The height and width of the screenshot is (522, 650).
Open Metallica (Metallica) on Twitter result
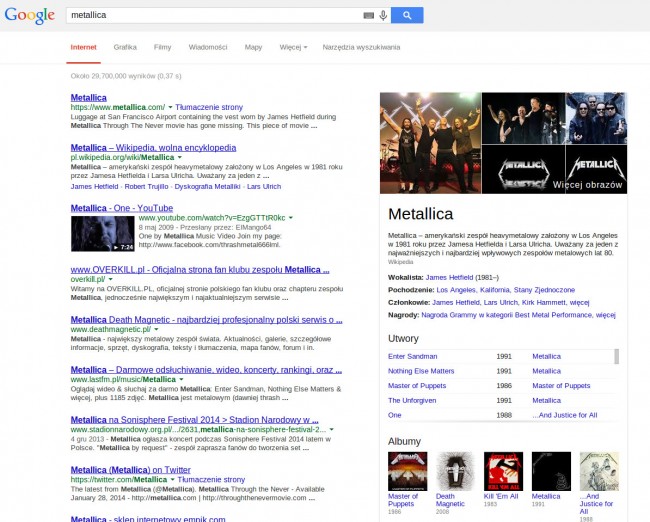(x=131, y=470)
